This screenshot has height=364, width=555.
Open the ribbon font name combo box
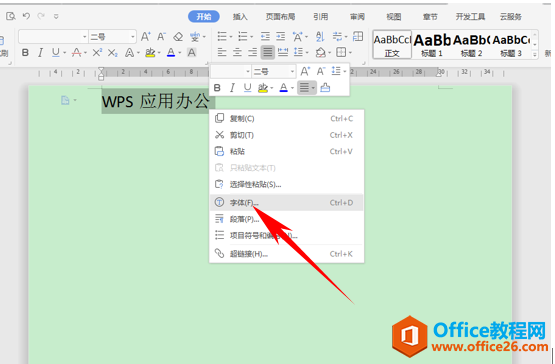(x=53, y=36)
